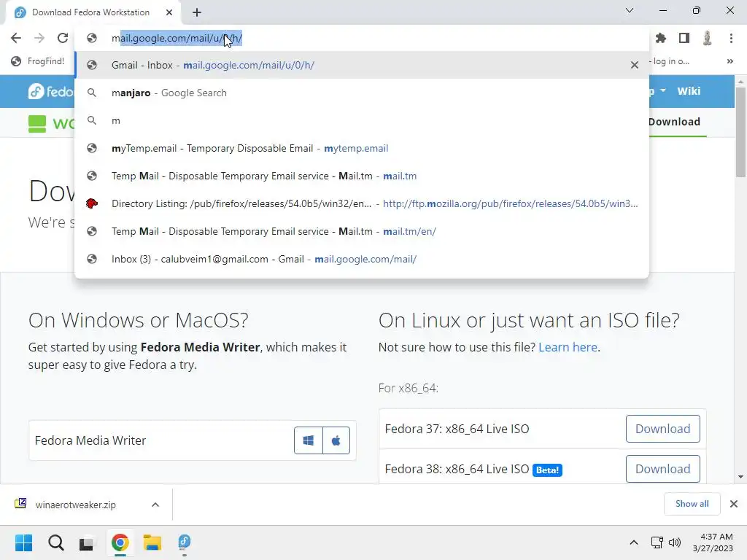Open the Wiki link in the Fedora header
This screenshot has width=747, height=560.
point(689,91)
